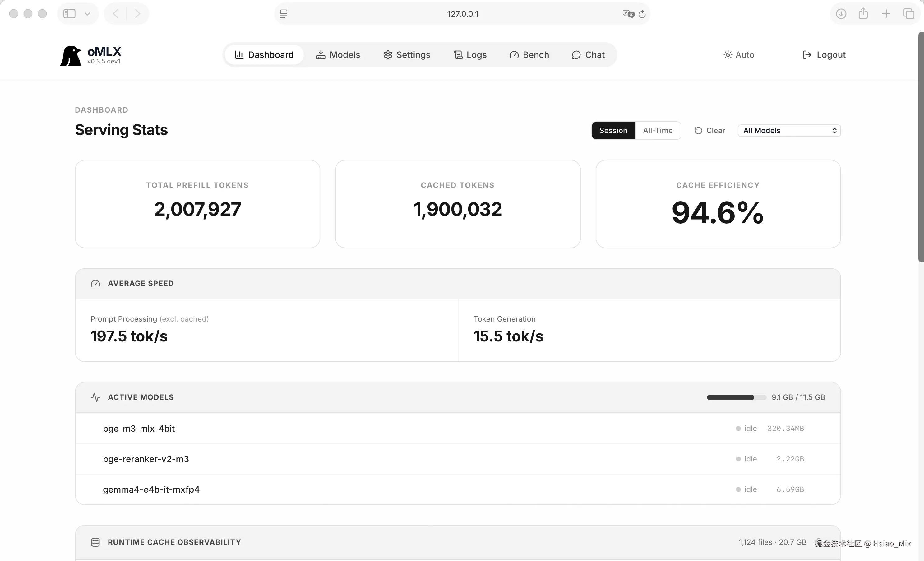Open a new tab with the plus icon

point(886,14)
